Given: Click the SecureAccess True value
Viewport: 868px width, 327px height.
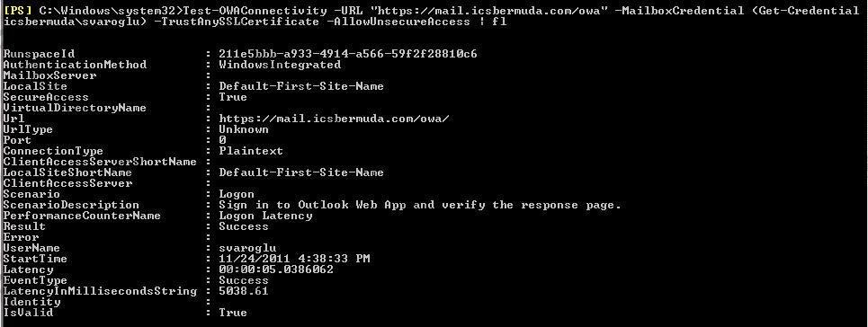Looking at the screenshot, I should 233,97.
